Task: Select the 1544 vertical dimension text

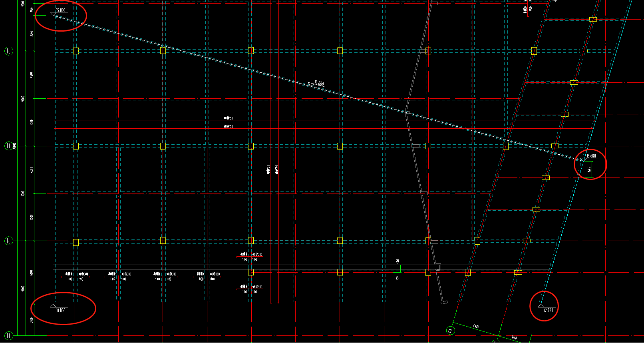Action: click(x=589, y=170)
